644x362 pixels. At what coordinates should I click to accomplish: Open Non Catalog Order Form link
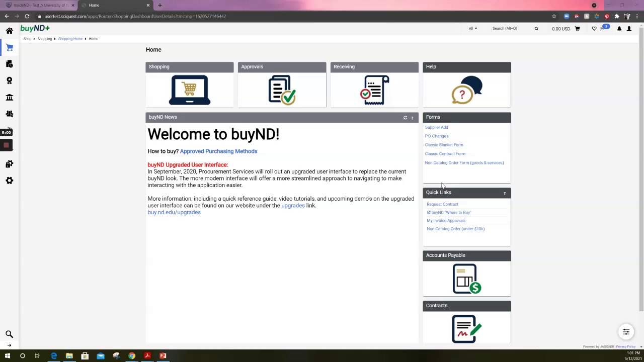click(x=464, y=163)
